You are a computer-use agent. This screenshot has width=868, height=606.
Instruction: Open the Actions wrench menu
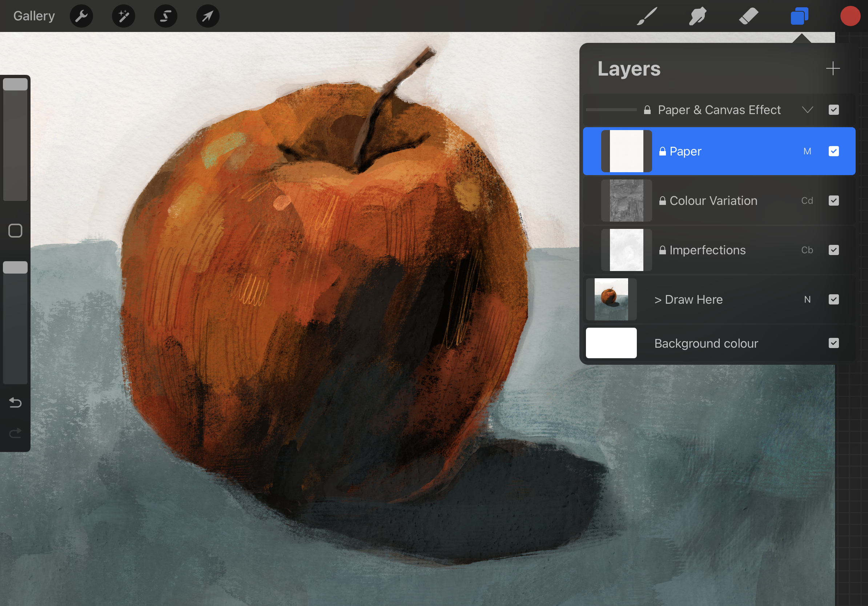(x=81, y=16)
